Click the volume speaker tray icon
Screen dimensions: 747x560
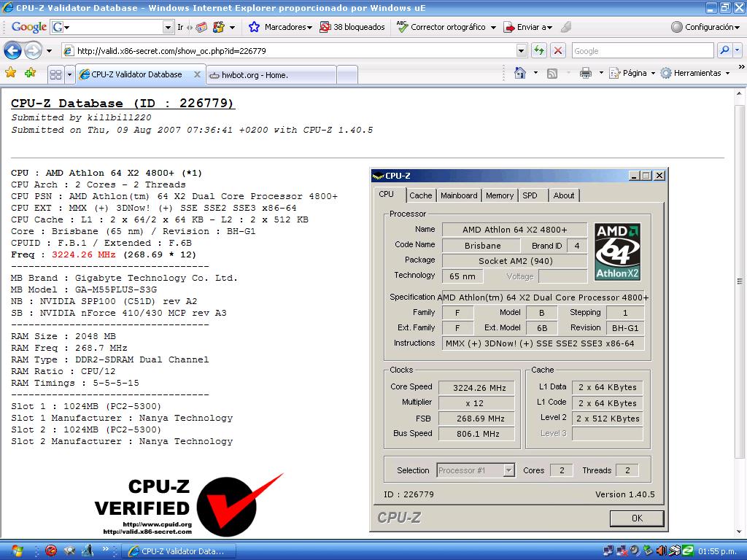661,551
